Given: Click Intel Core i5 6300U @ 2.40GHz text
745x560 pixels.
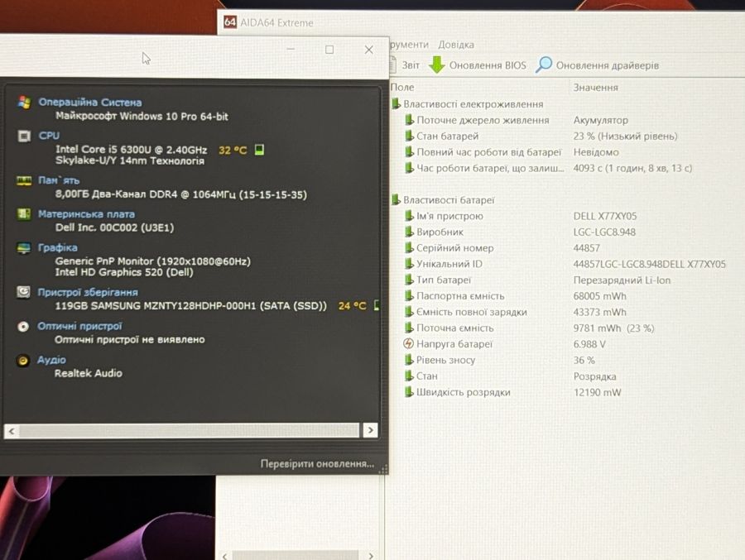Looking at the screenshot, I should pyautogui.click(x=131, y=150).
